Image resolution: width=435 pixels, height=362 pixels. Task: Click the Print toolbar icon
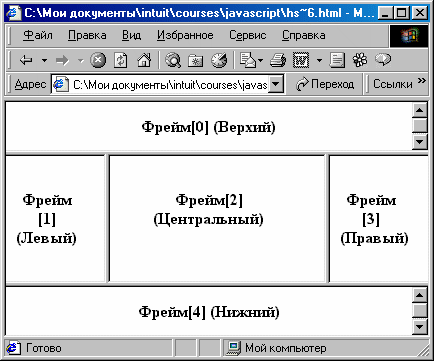click(278, 61)
